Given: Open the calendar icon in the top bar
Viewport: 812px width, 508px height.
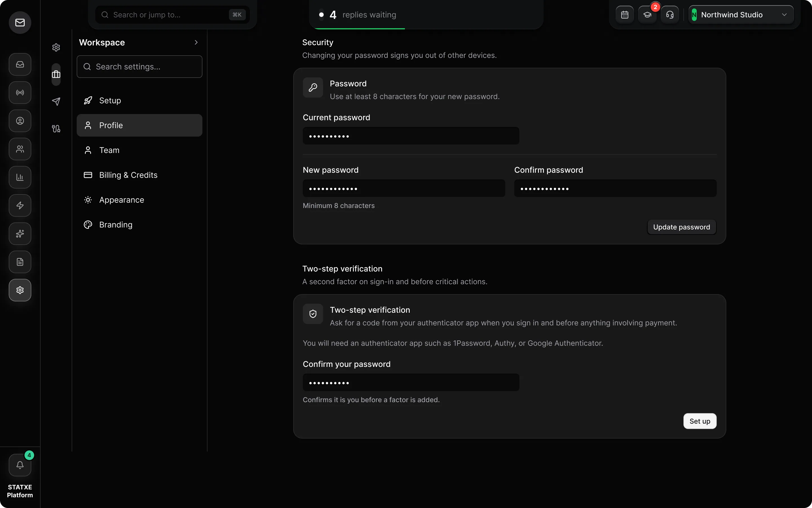Looking at the screenshot, I should coord(625,15).
